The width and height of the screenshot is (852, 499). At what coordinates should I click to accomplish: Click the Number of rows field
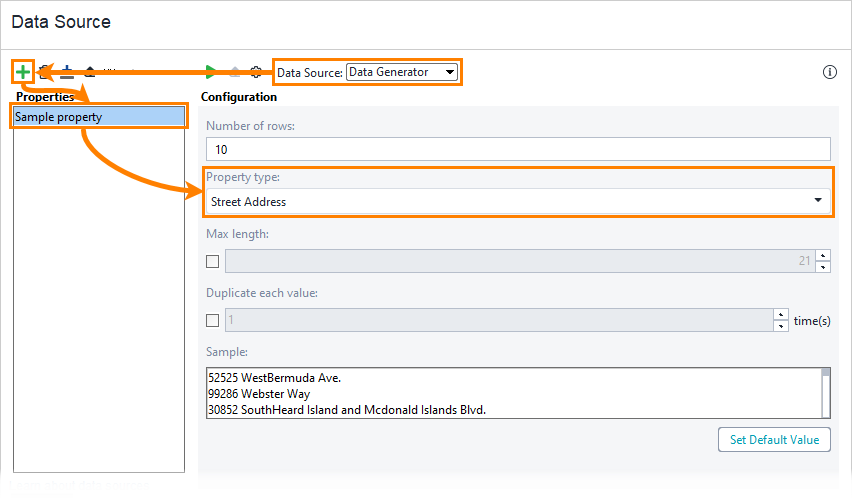click(518, 149)
